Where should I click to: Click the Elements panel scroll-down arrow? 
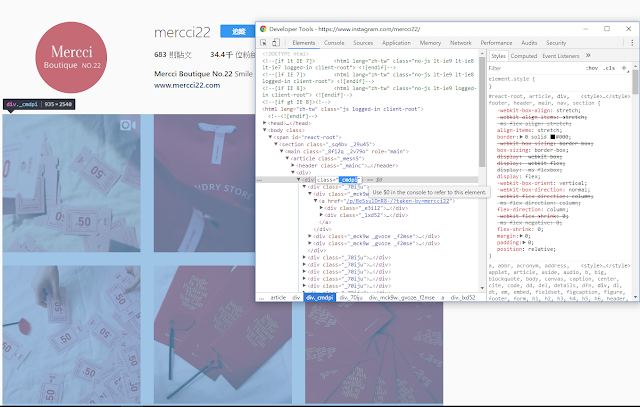[x=482, y=288]
